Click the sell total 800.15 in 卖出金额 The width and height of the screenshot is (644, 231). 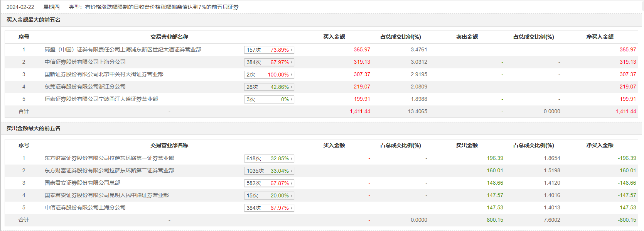[x=495, y=220]
